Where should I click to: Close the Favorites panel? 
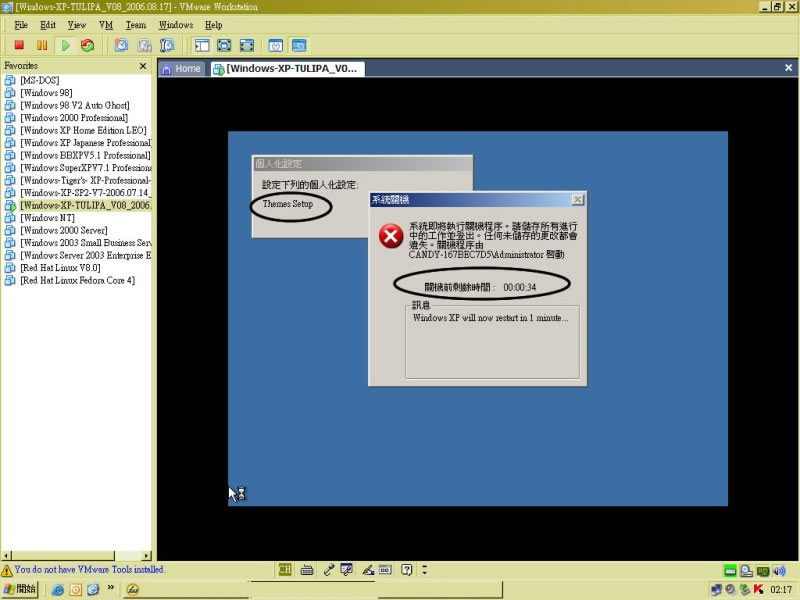143,66
